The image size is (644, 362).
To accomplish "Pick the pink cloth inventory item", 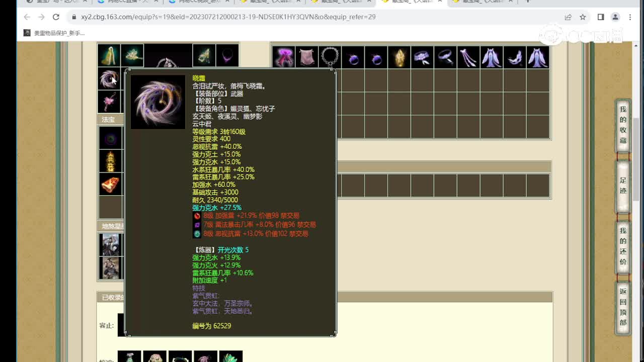I will tap(307, 57).
